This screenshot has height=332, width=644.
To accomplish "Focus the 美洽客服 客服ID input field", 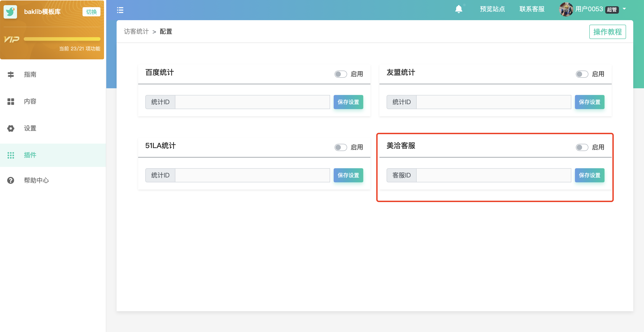I will coord(494,175).
